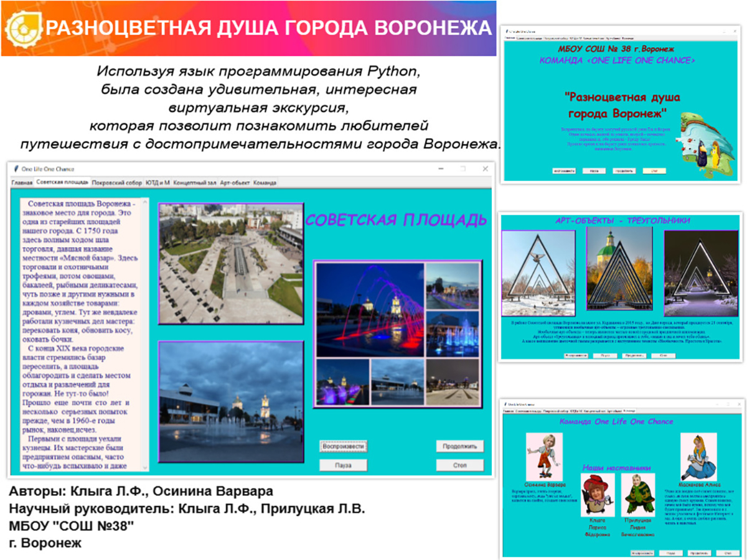The height and width of the screenshot is (560, 747).
Task: Click Продолжить in the main tour window
Action: pos(461,447)
